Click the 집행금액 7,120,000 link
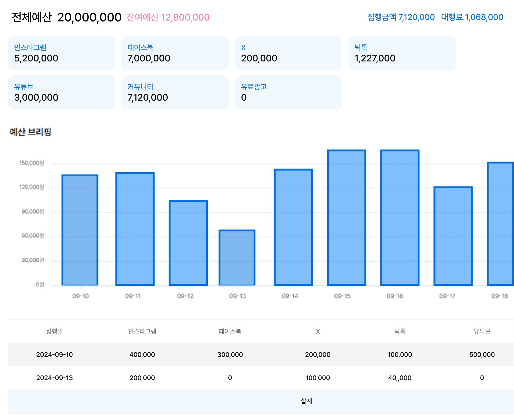Screen dimensions: 514x420 click(x=401, y=17)
